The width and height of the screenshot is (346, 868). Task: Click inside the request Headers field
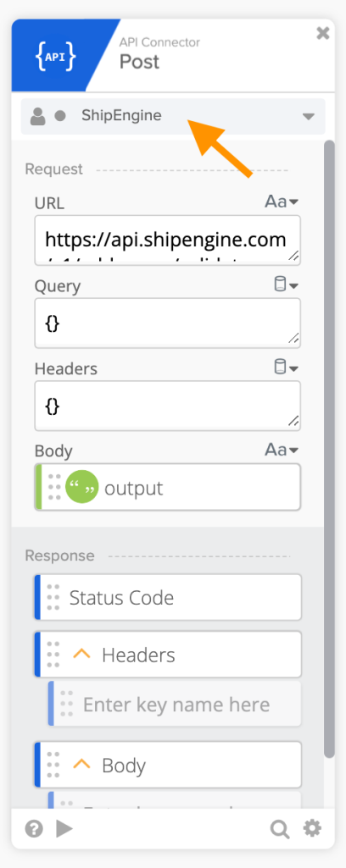click(x=168, y=406)
